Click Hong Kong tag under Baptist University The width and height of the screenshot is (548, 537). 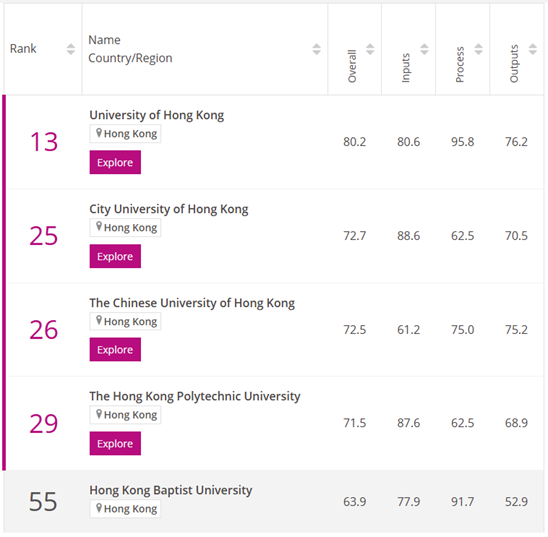pos(125,509)
